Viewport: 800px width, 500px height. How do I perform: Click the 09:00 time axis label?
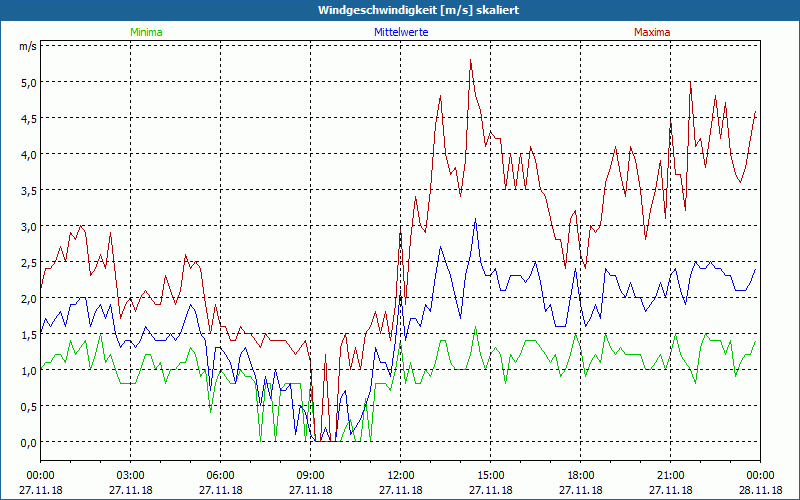[x=311, y=475]
